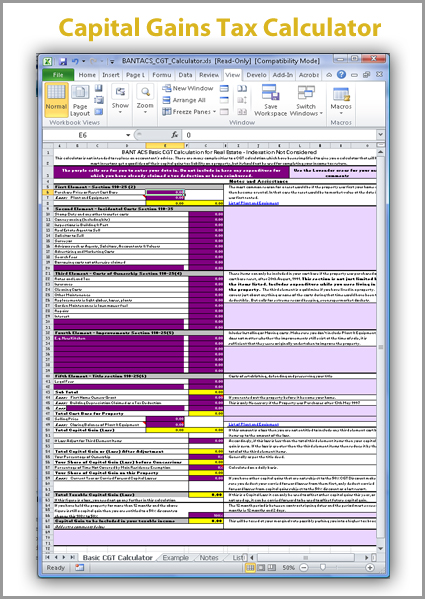Screen dimensions: 425x599
Task: Expand the Freeze Panes dropdown
Action: tap(189, 112)
